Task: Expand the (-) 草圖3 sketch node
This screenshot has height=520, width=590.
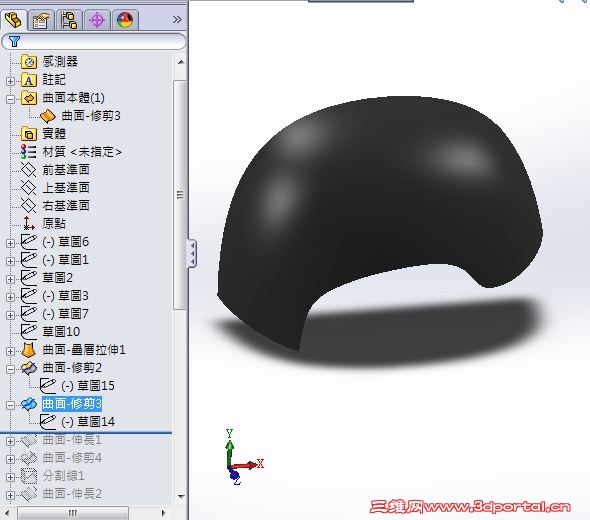Action: coord(11,297)
